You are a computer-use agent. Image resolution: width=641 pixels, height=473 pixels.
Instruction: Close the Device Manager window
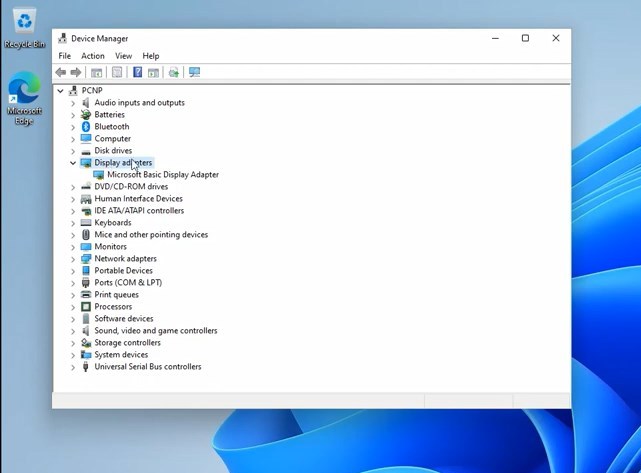tap(556, 38)
